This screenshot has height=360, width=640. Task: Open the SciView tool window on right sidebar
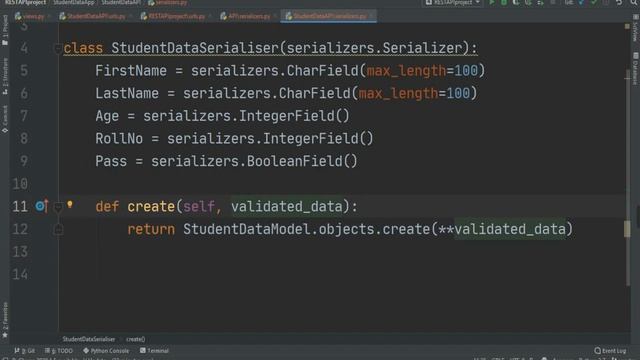click(636, 28)
